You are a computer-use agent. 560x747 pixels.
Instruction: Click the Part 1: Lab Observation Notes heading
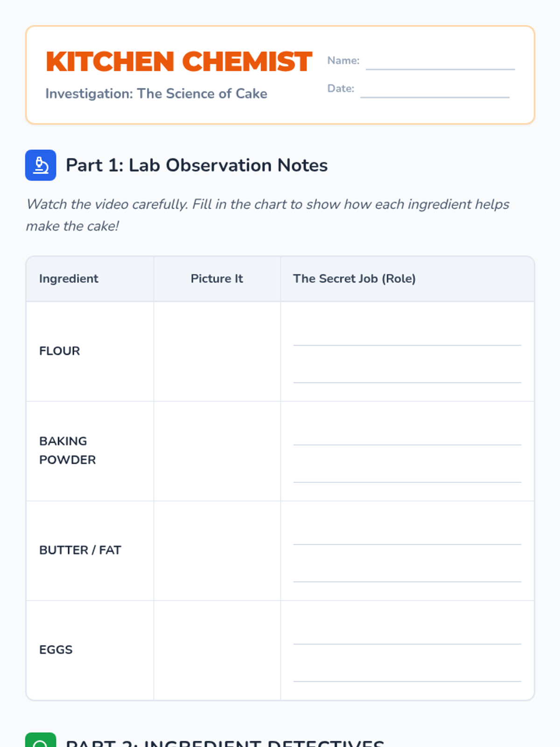click(x=196, y=165)
